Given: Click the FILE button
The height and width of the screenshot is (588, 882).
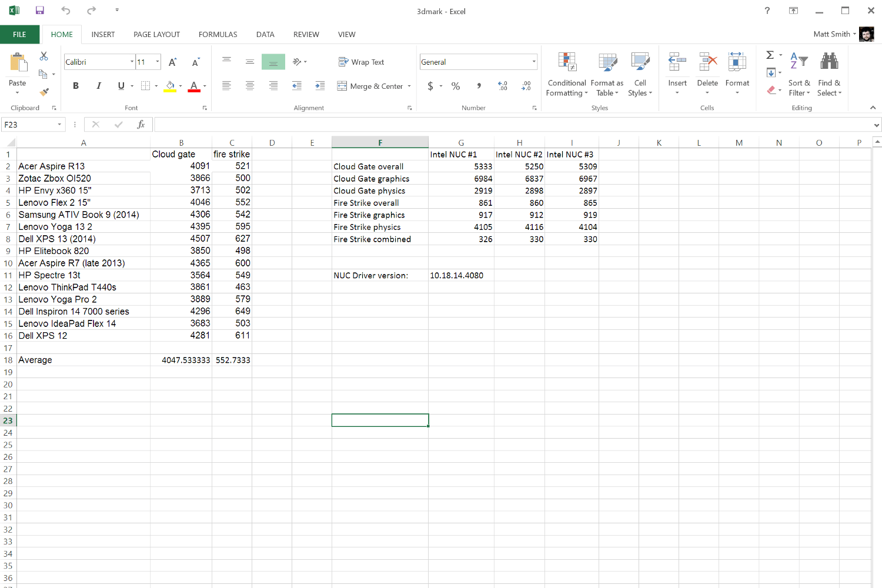Looking at the screenshot, I should tap(19, 34).
